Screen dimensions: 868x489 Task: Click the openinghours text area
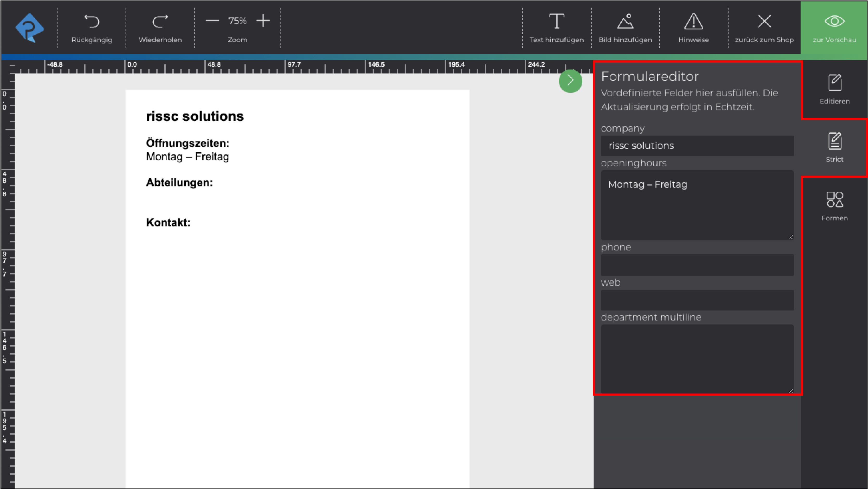click(x=697, y=205)
